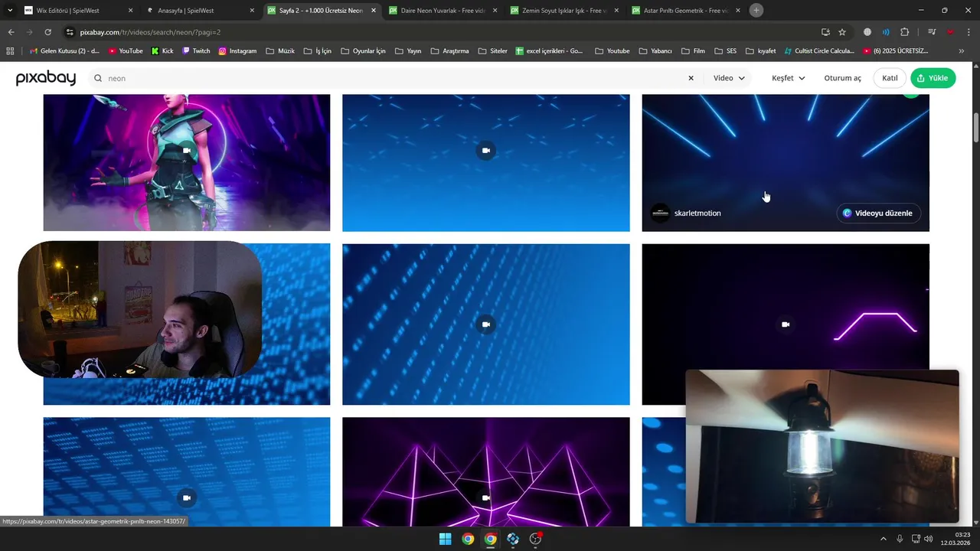
Task: Open the Araştırma bookmark folder
Action: [449, 51]
